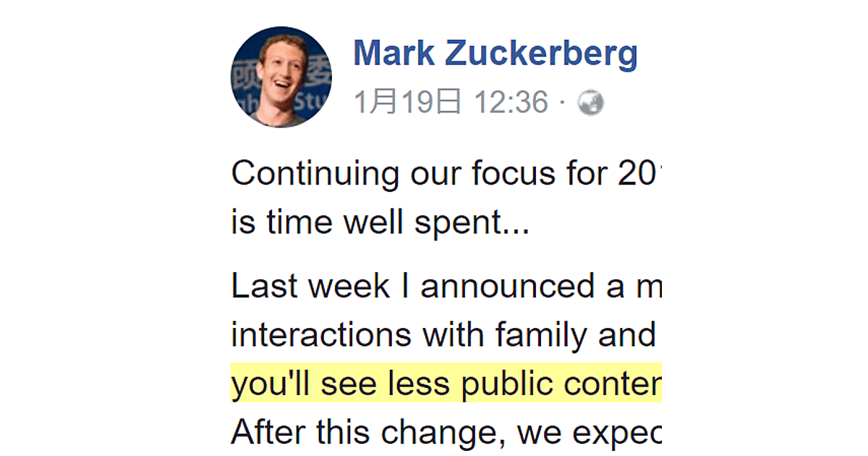
Task: Click the word "Last" starting second paragraph
Action: [x=262, y=287]
